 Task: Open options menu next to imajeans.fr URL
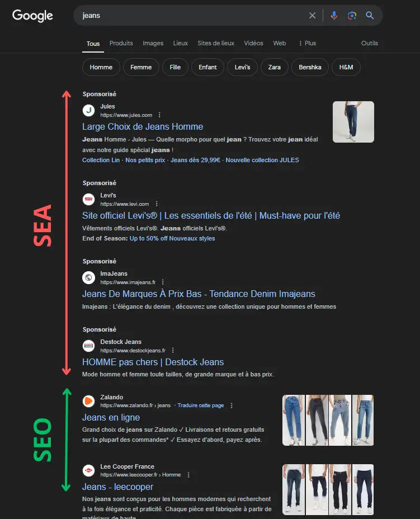click(163, 282)
